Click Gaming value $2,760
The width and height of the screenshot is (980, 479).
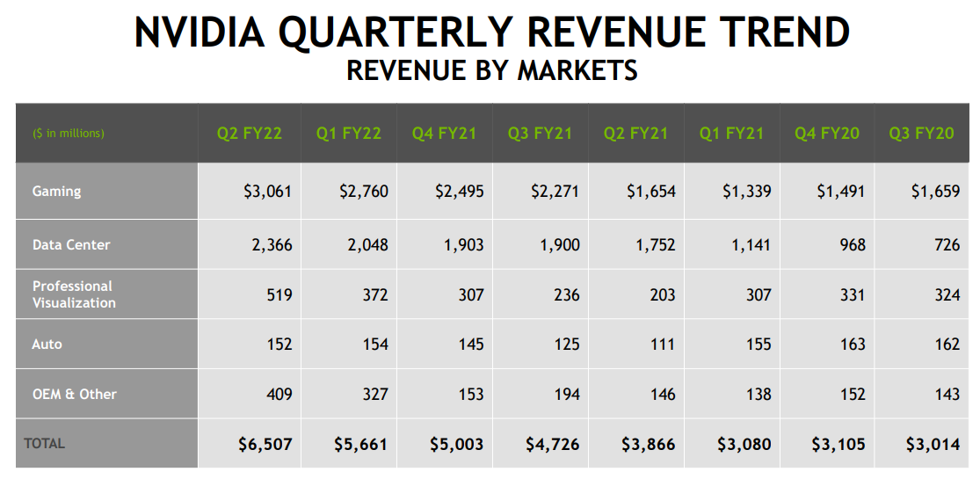[x=364, y=192]
